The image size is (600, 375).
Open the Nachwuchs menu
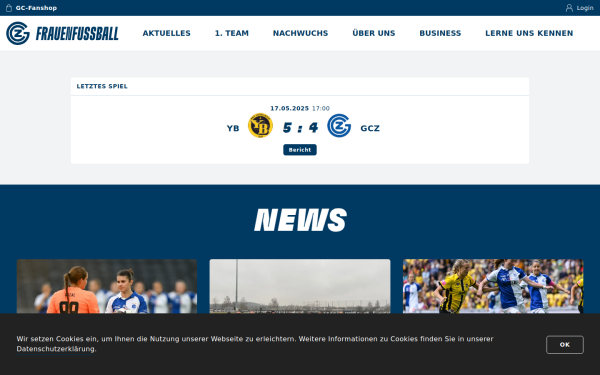click(300, 33)
